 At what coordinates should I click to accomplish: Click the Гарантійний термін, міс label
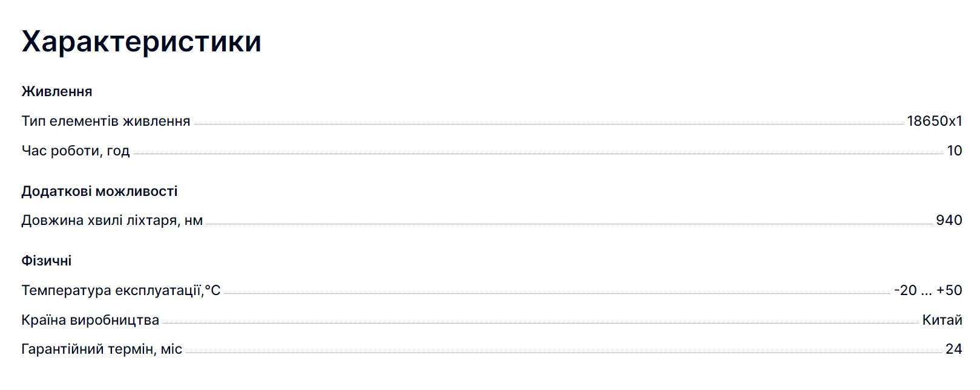pos(102,349)
